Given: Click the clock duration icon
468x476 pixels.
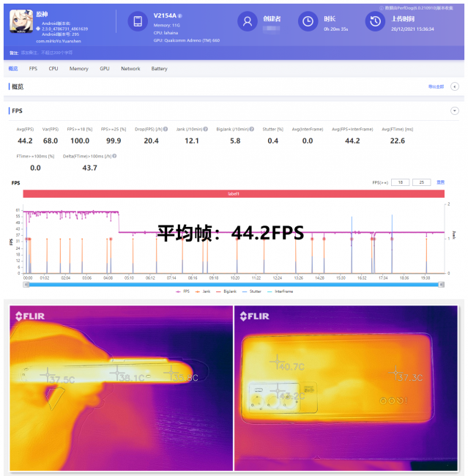Looking at the screenshot, I should point(308,21).
